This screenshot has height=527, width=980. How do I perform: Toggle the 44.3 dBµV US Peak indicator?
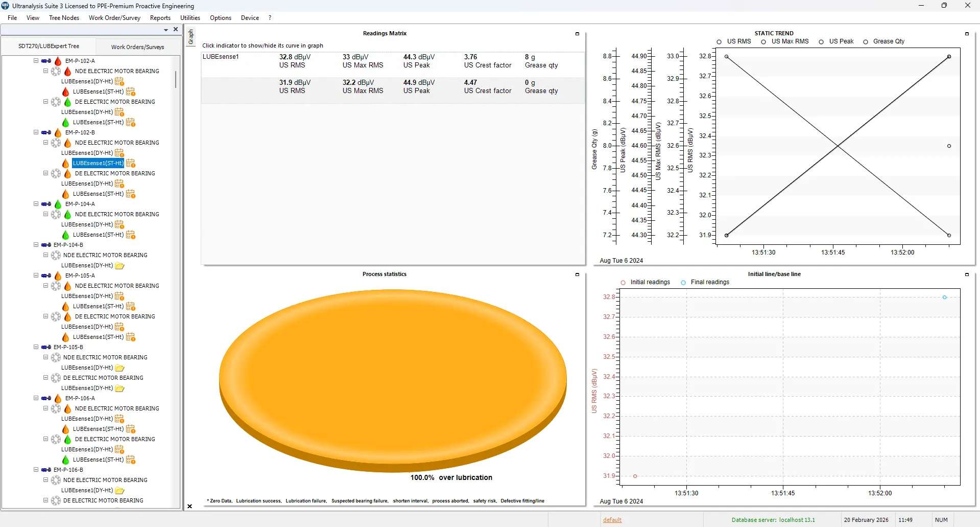pos(419,61)
